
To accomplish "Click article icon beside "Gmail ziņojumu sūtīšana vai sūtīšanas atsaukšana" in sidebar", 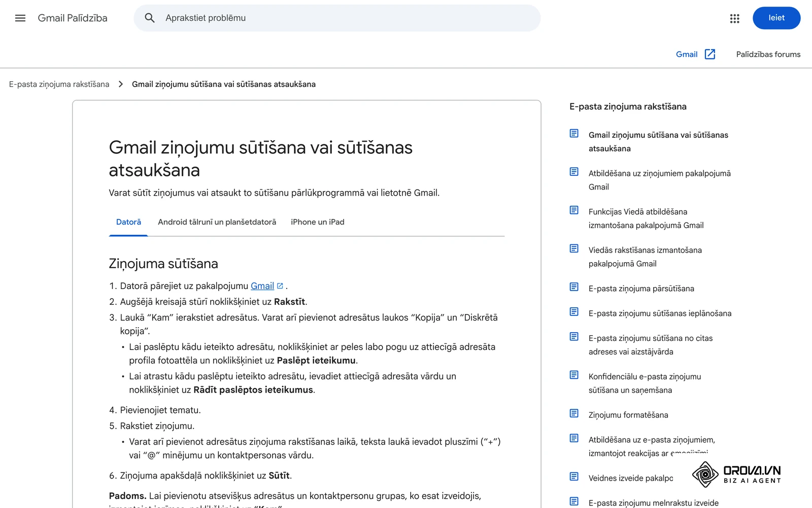I will pyautogui.click(x=574, y=134).
